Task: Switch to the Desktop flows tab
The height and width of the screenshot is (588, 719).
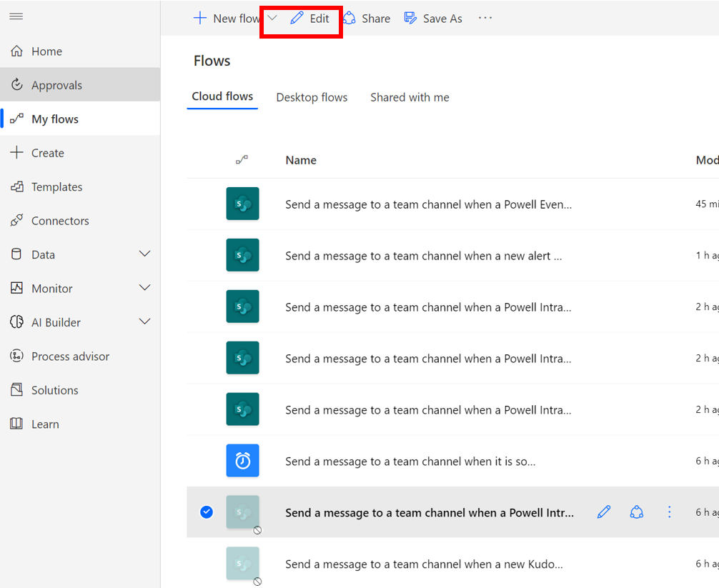Action: pos(312,97)
